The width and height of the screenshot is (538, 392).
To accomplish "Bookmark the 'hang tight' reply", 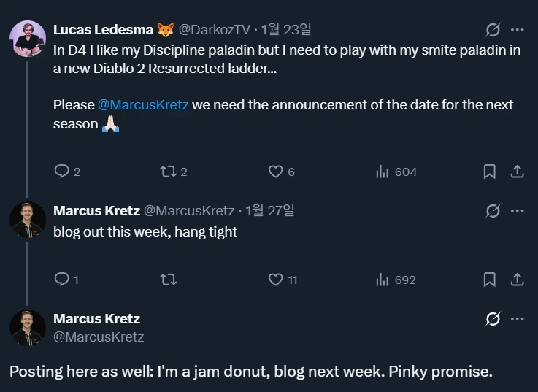I will pyautogui.click(x=490, y=280).
